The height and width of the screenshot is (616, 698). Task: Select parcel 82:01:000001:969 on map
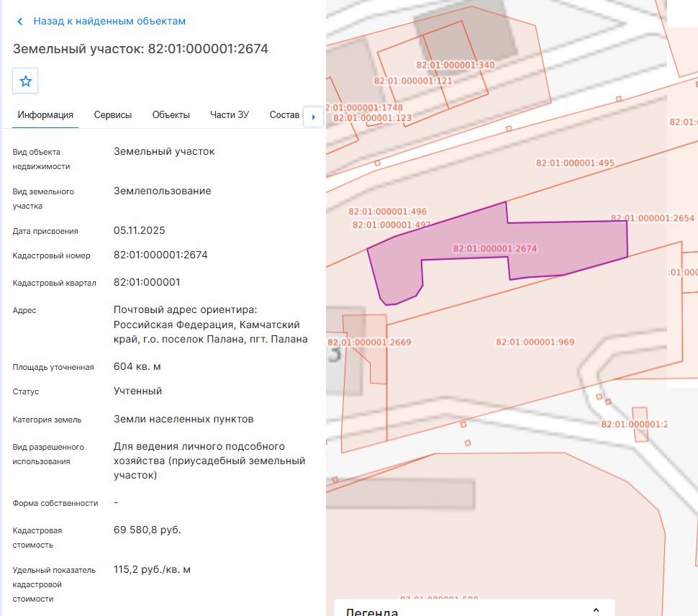tap(535, 342)
